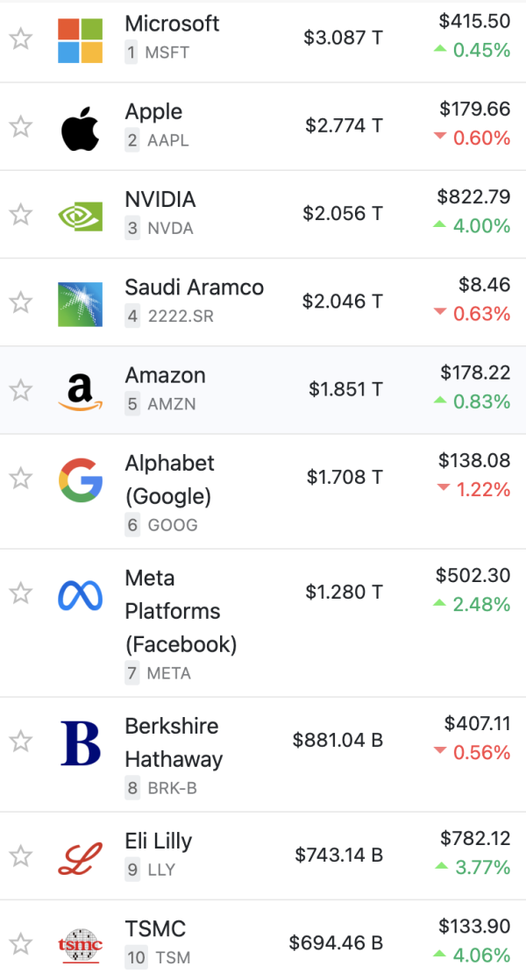
Task: Click the Microsoft logo icon
Action: (80, 40)
